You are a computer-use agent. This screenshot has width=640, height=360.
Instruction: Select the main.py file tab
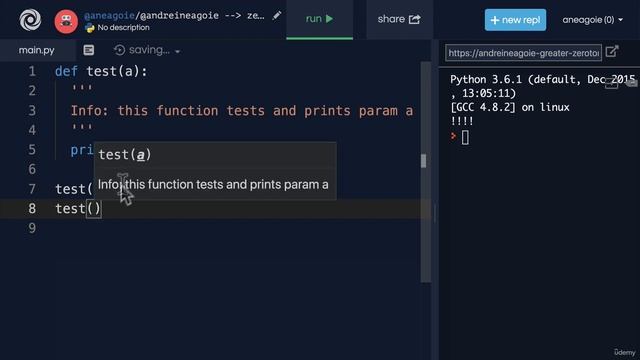click(37, 50)
